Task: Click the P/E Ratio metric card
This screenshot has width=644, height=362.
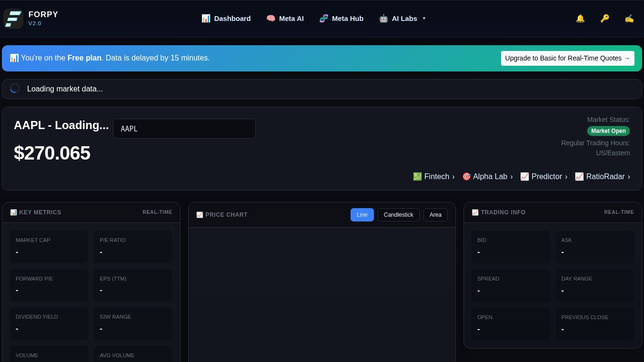Action: point(133,247)
